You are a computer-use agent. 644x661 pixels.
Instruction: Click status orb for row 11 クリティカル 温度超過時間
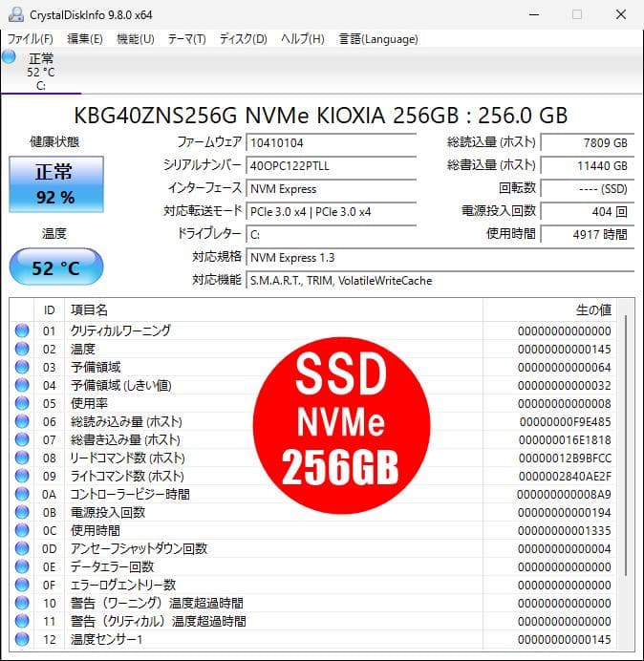click(x=22, y=621)
